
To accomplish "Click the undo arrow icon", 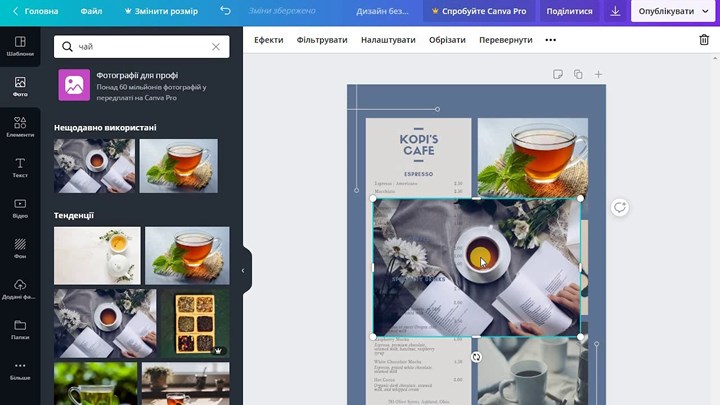I will [225, 11].
